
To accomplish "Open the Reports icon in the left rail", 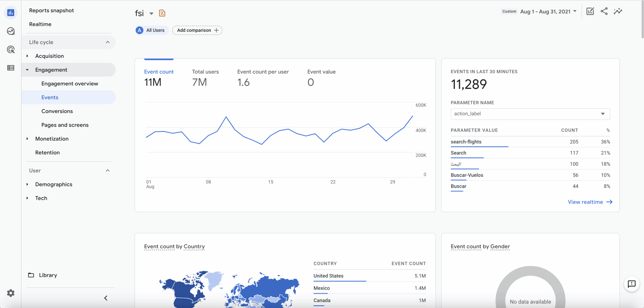I will click(11, 13).
